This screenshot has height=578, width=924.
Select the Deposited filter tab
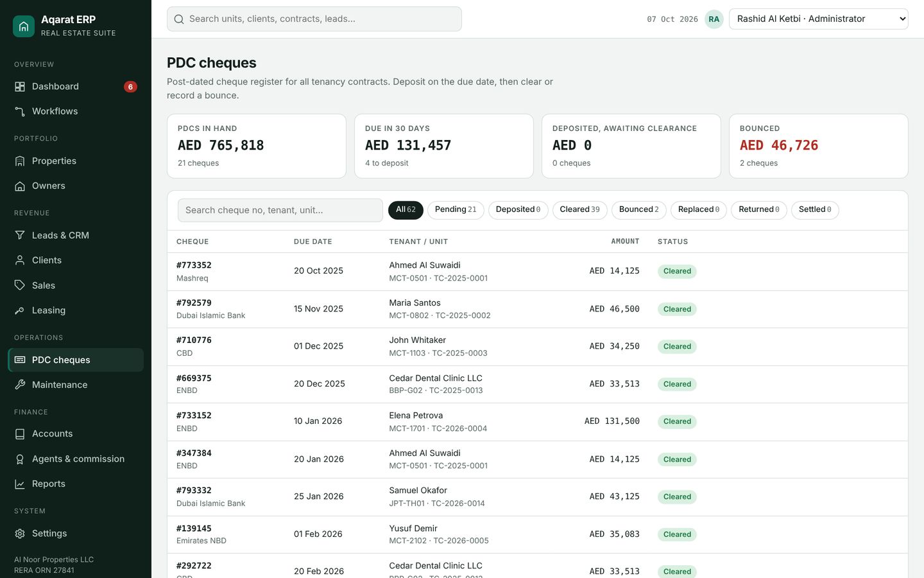(518, 210)
